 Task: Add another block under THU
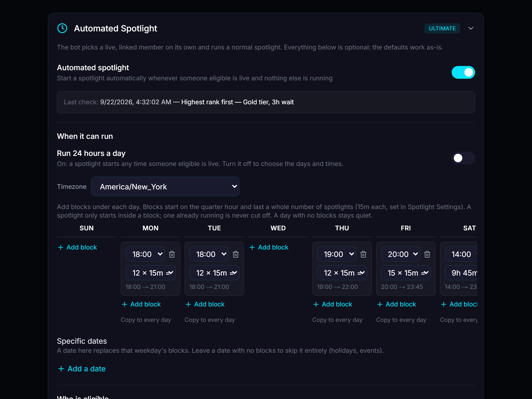(x=333, y=304)
